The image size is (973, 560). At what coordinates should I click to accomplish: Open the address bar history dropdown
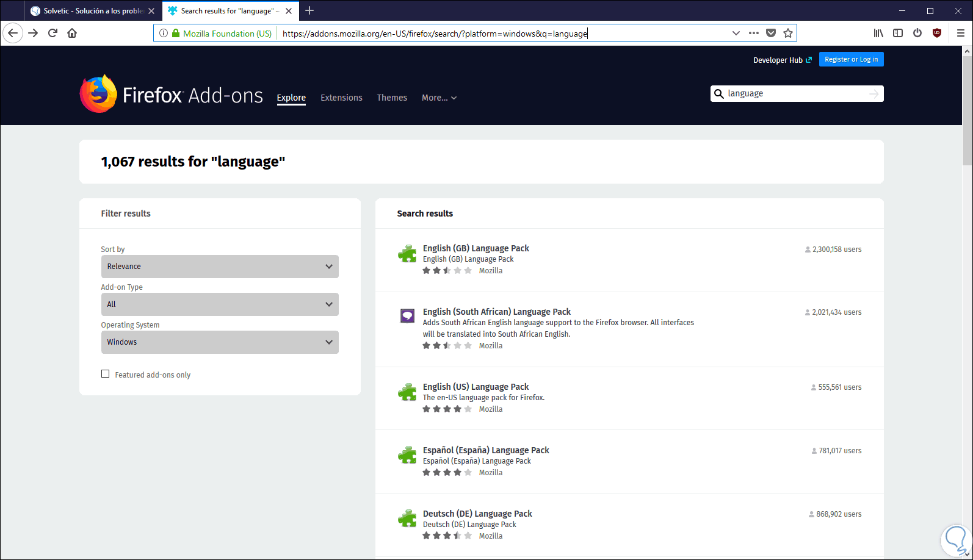736,34
